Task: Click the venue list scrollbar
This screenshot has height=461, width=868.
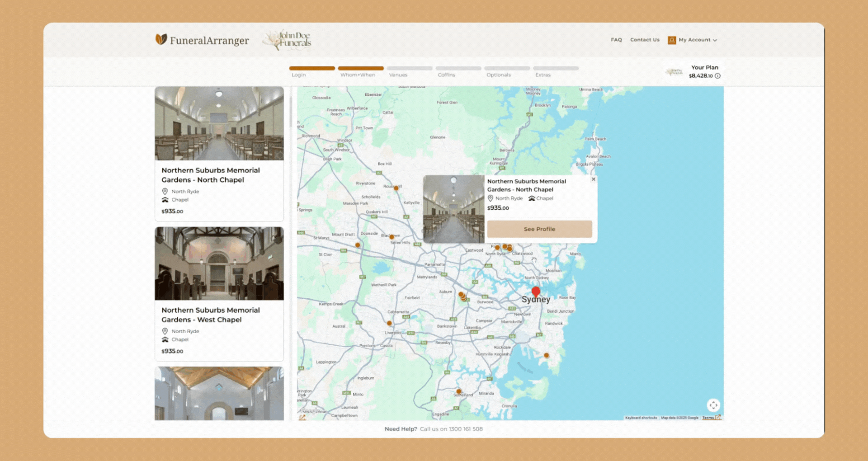Action: (x=291, y=108)
